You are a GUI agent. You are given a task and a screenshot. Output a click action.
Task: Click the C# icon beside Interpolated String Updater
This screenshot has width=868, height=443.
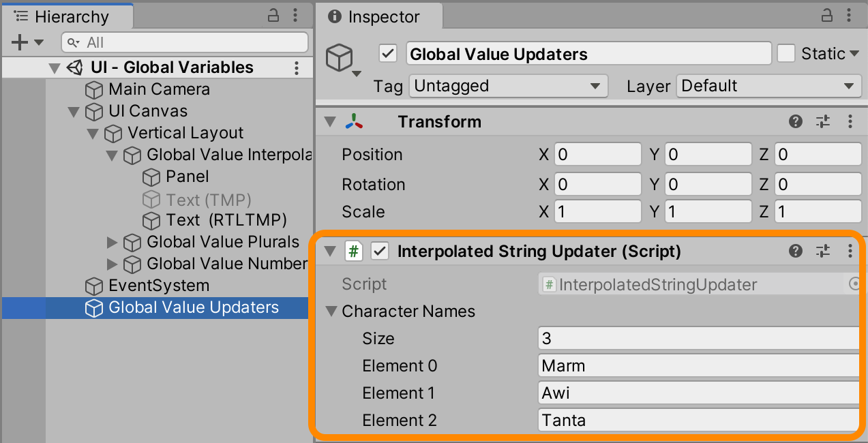[354, 251]
